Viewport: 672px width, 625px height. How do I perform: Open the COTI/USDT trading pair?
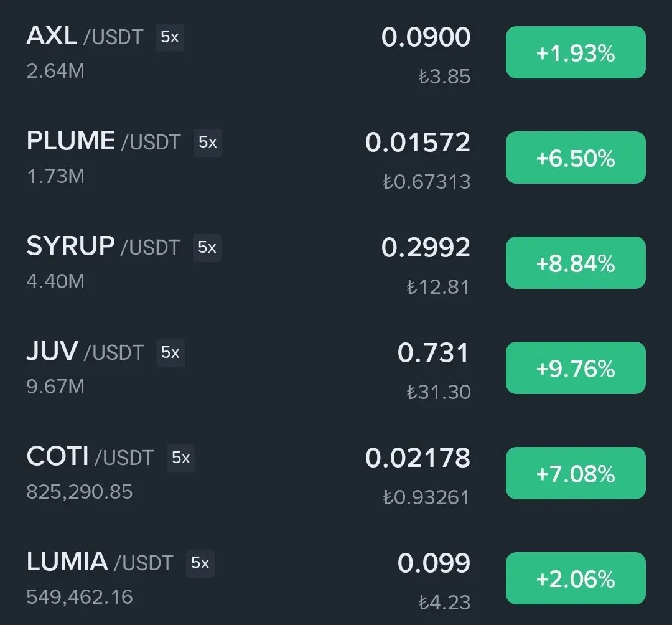(336, 473)
